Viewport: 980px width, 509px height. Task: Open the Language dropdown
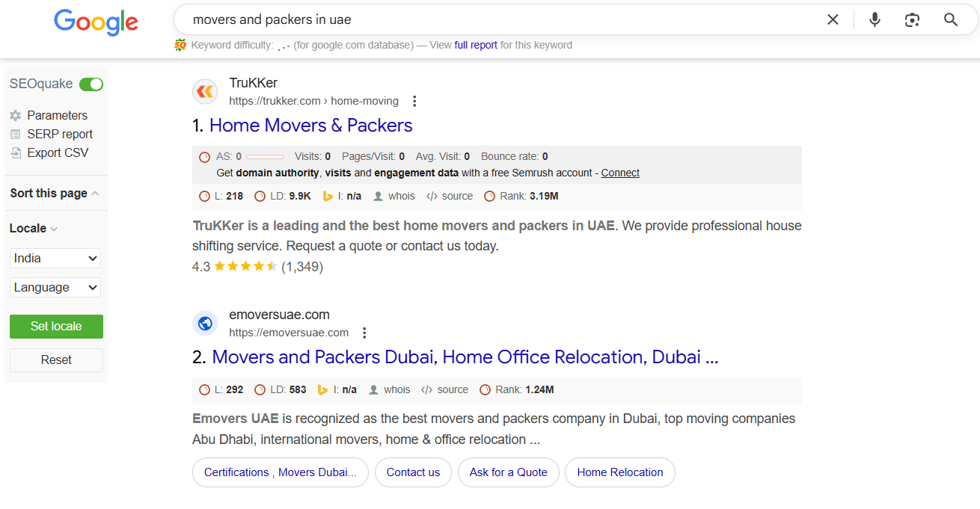tap(55, 288)
